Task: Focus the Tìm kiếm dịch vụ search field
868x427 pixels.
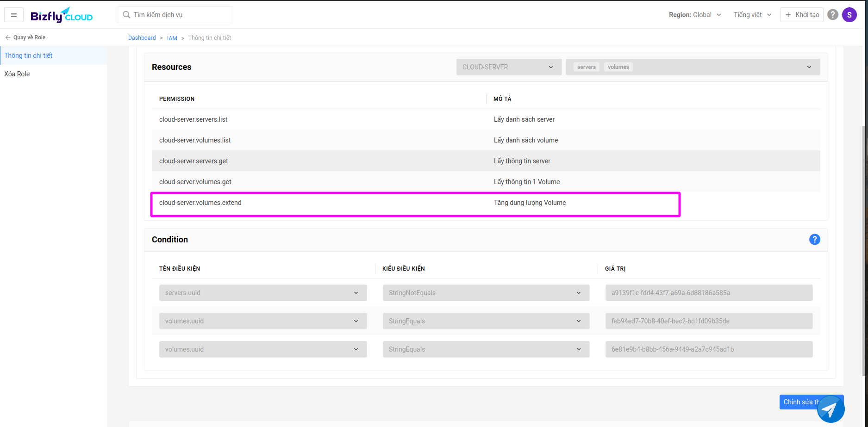Action: [x=181, y=15]
